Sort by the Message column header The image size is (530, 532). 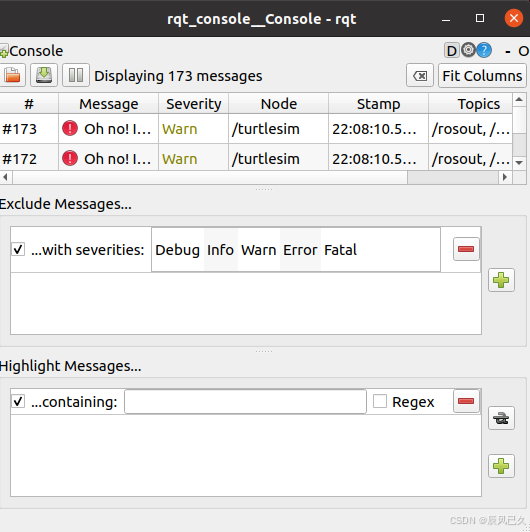(109, 103)
